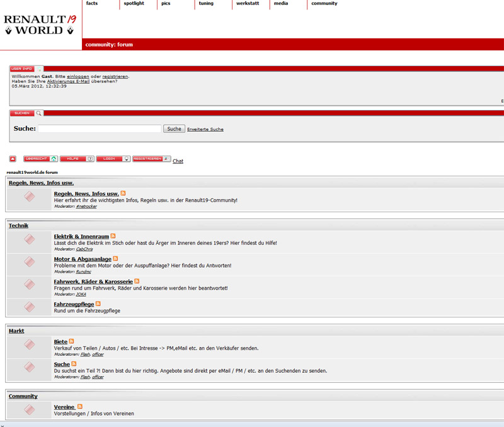Open the community menu

pyautogui.click(x=324, y=3)
